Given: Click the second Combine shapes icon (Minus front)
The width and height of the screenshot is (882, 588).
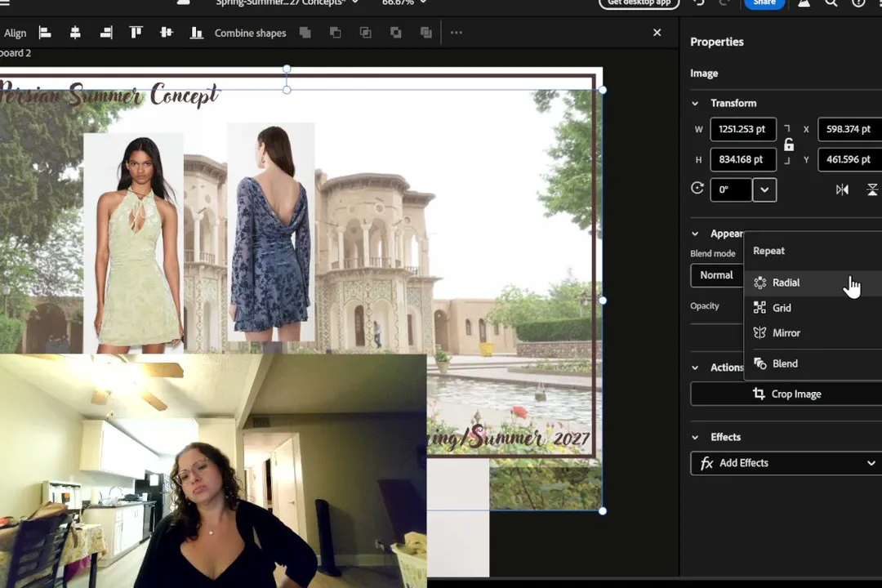Looking at the screenshot, I should pos(336,33).
